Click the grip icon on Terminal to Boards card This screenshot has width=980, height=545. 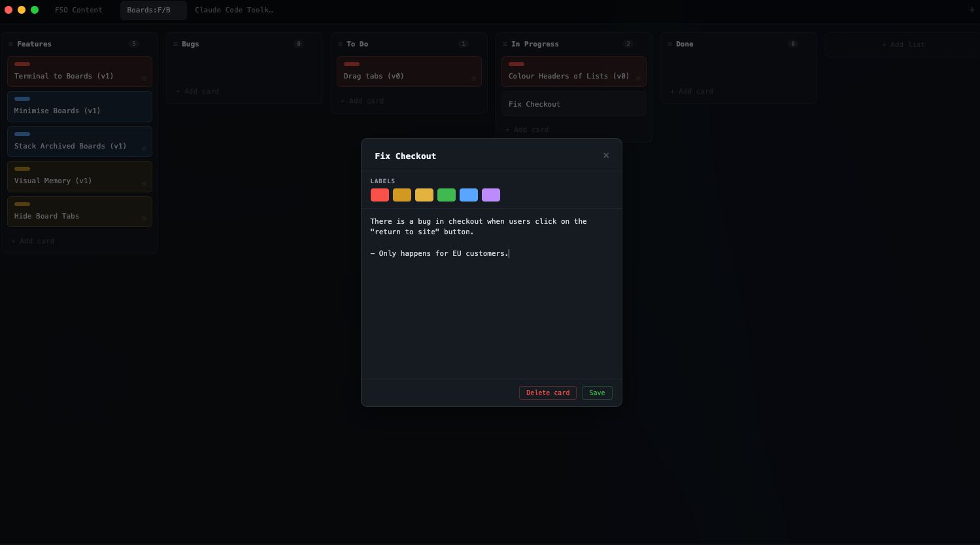pos(144,79)
